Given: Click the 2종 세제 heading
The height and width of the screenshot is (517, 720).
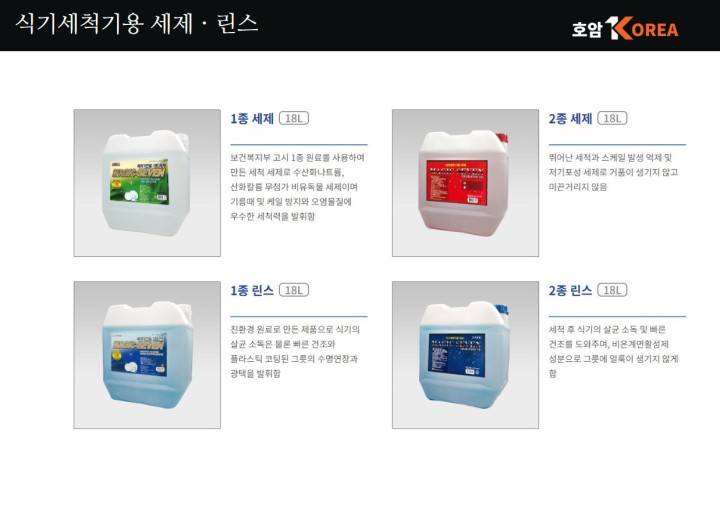Looking at the screenshot, I should 570,118.
